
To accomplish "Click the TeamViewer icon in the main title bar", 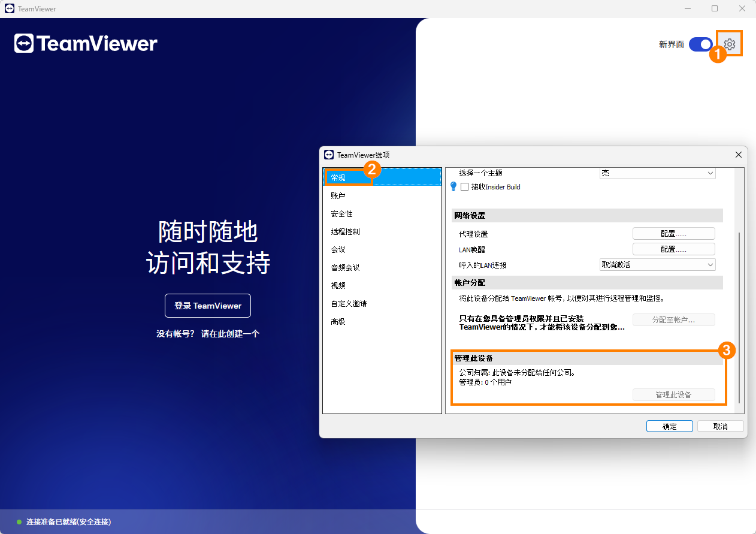I will pos(10,9).
